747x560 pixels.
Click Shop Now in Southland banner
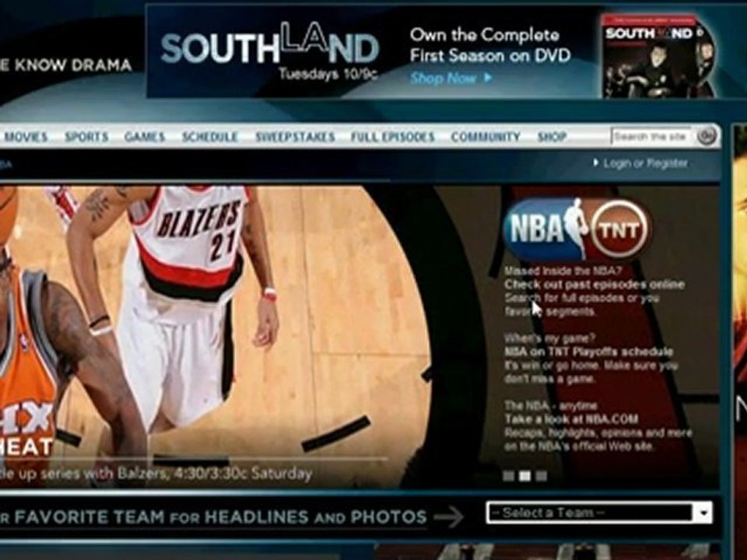(451, 78)
